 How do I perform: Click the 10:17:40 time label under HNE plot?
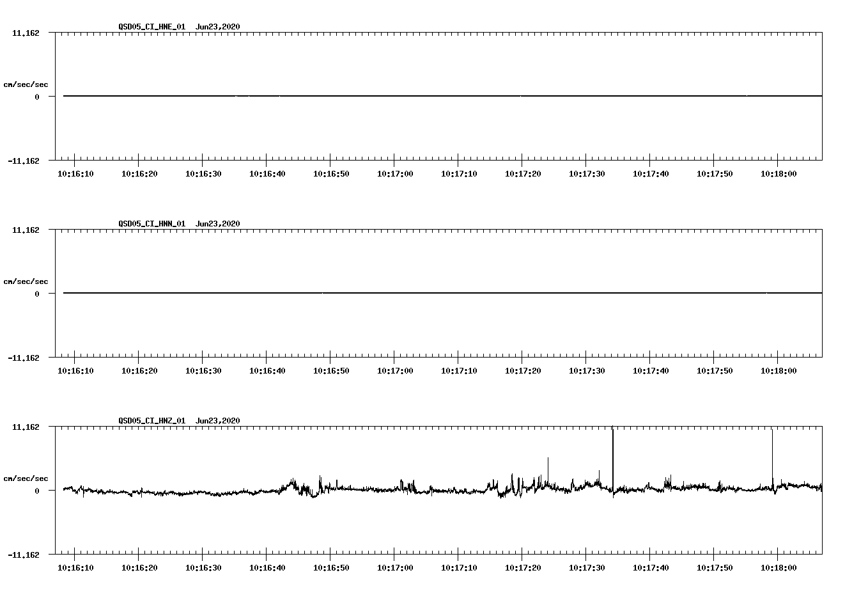coord(651,174)
